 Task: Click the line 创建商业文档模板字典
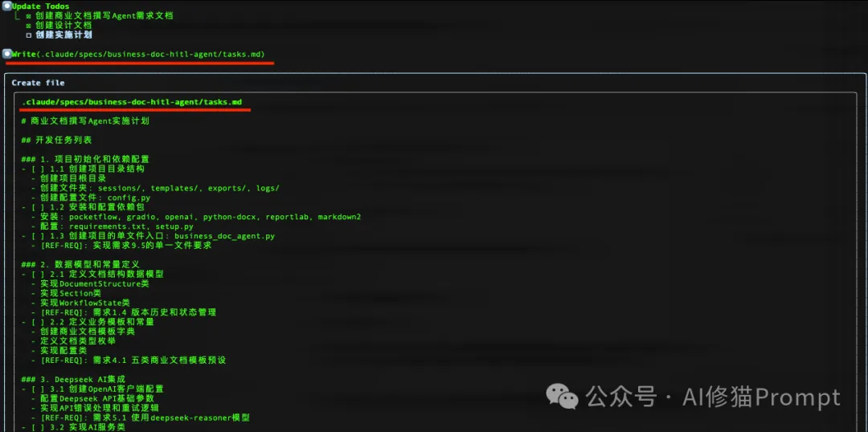(83, 332)
